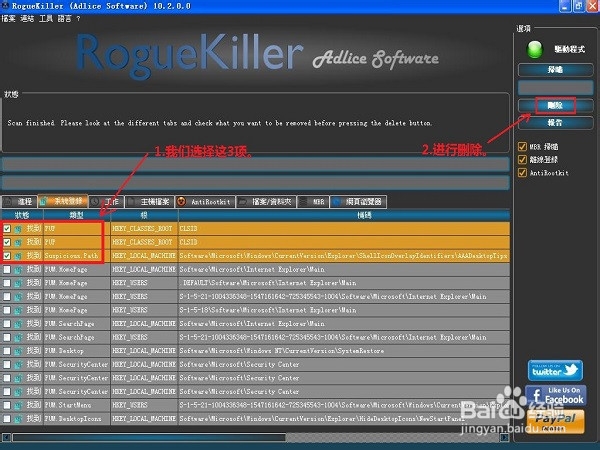Check the PUM.Desktop row checkbox
The width and height of the screenshot is (600, 450).
7,351
